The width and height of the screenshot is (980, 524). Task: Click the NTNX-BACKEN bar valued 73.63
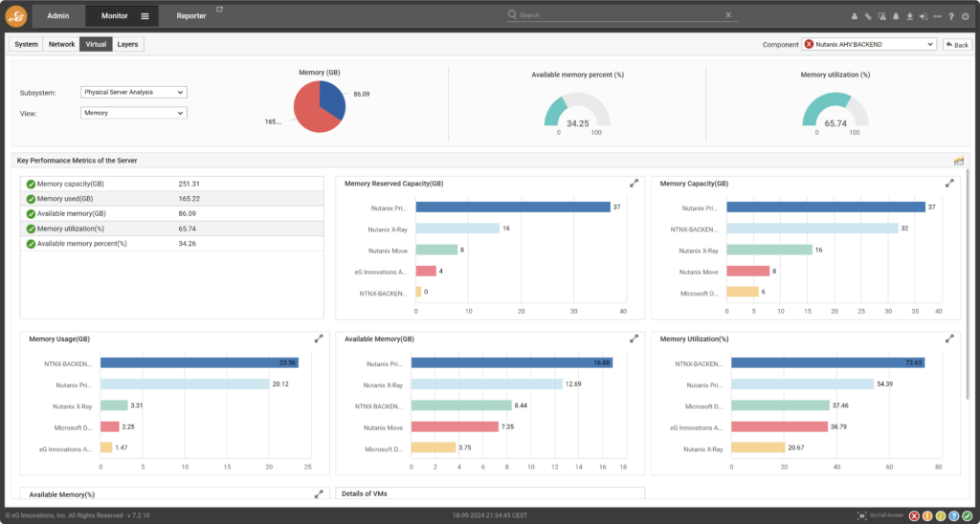click(828, 362)
